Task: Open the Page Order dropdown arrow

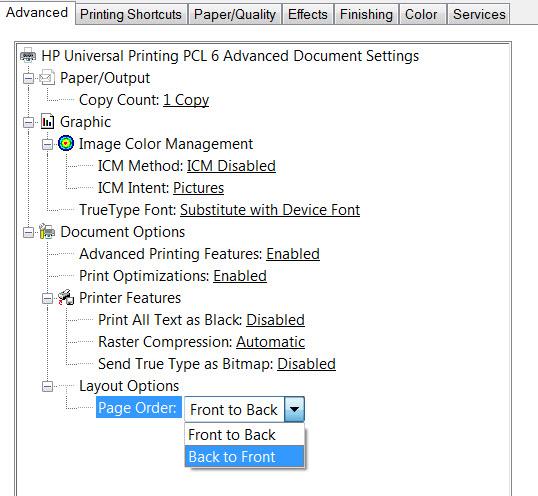Action: coord(294,409)
